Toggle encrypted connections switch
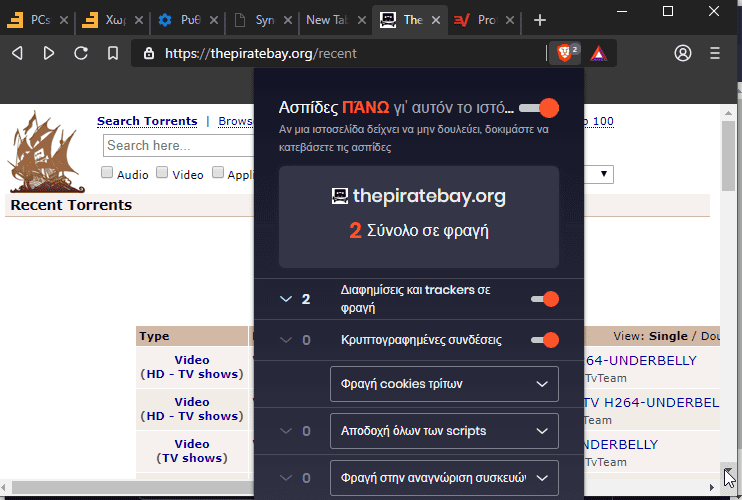This screenshot has height=500, width=742. coord(545,340)
